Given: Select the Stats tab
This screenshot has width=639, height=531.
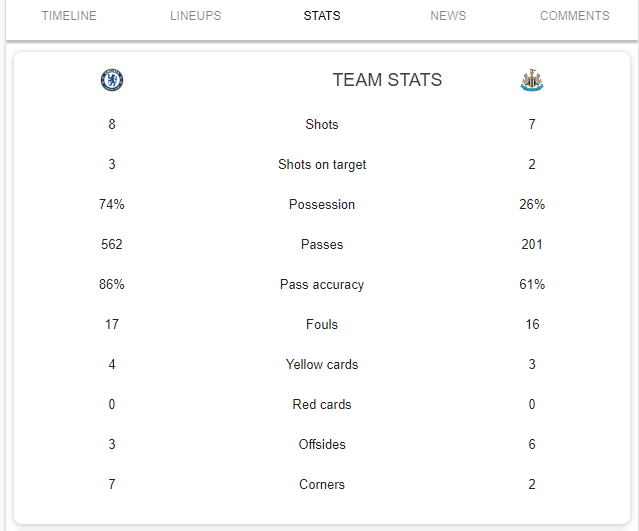Looking at the screenshot, I should (322, 16).
